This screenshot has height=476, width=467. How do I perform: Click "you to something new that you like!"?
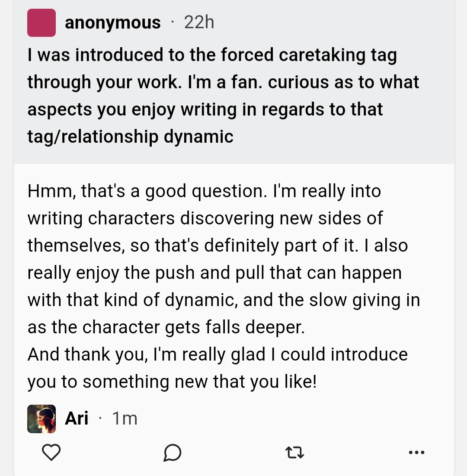click(x=172, y=382)
